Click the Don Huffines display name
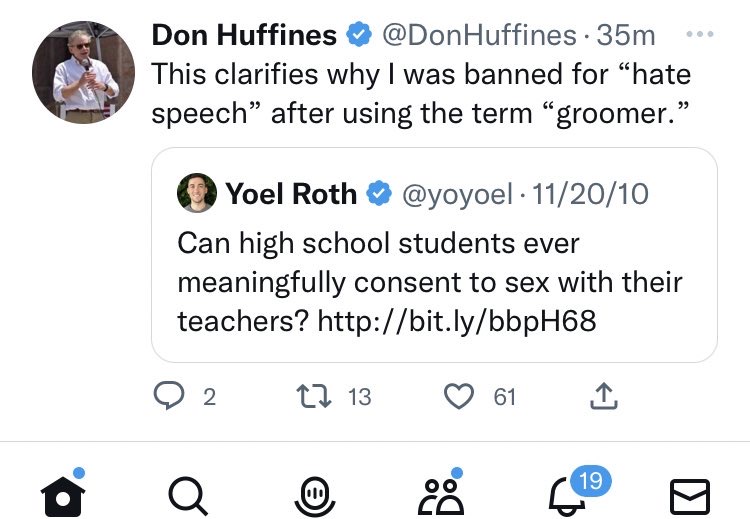 pos(244,35)
